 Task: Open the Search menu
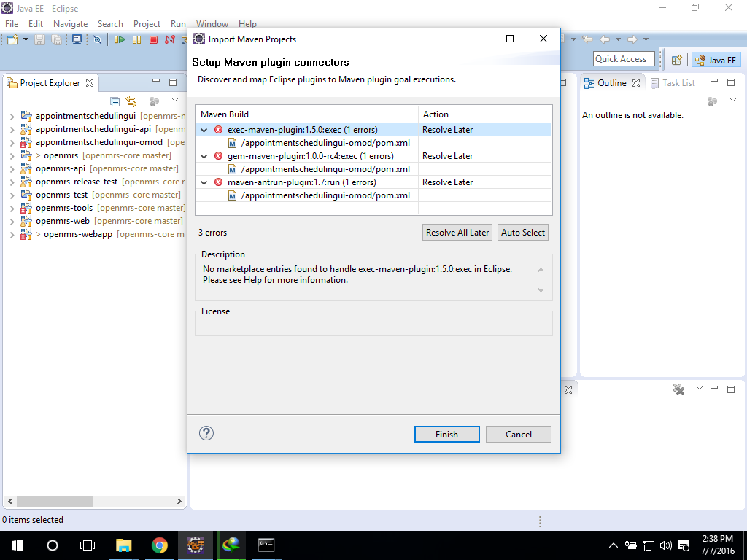point(110,24)
